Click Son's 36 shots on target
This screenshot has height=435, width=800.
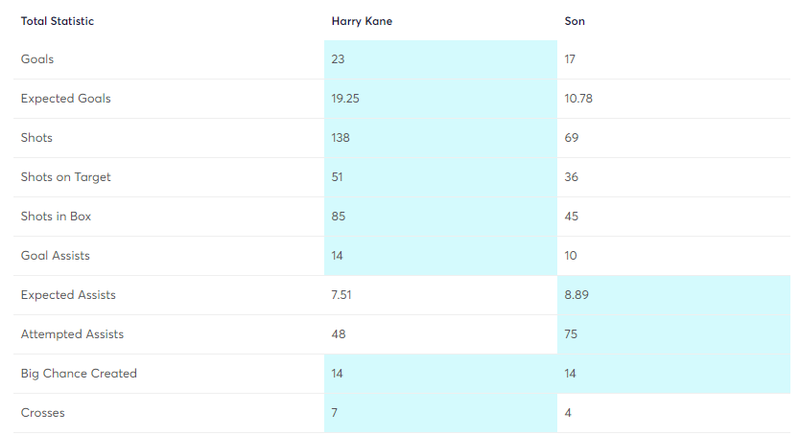click(x=571, y=177)
